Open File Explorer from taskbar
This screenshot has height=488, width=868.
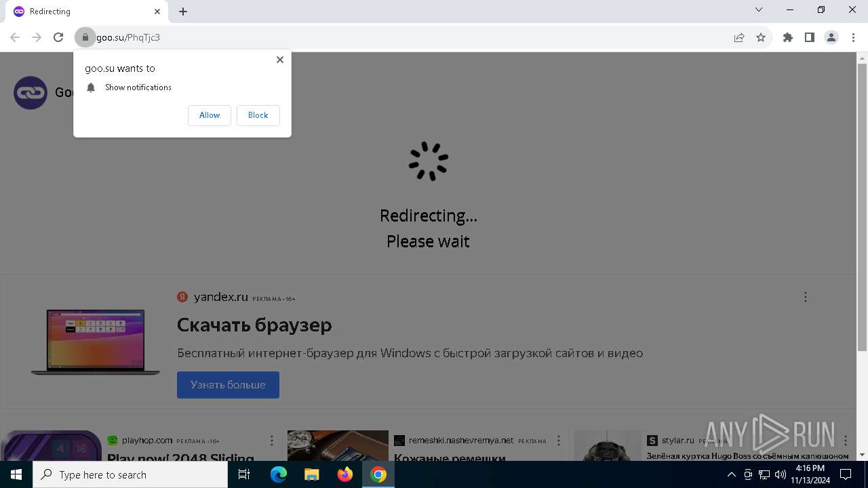tap(311, 474)
